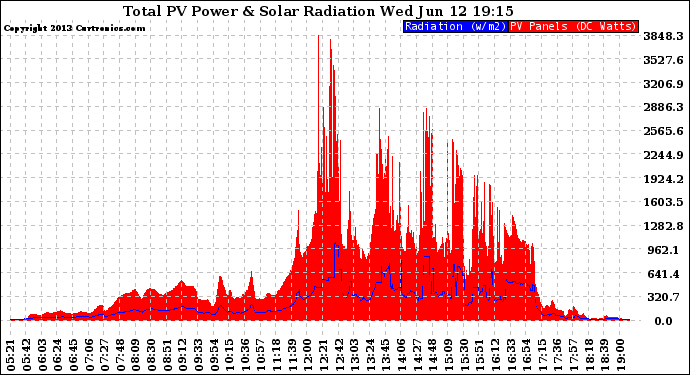Click the 1924.2 y-axis value
690x375 pixels.
coord(663,179)
